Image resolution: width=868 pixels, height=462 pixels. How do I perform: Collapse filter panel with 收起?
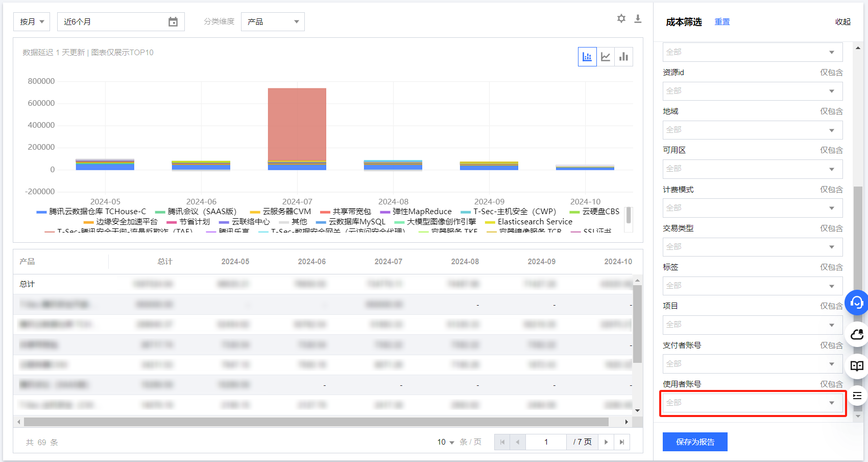click(843, 21)
